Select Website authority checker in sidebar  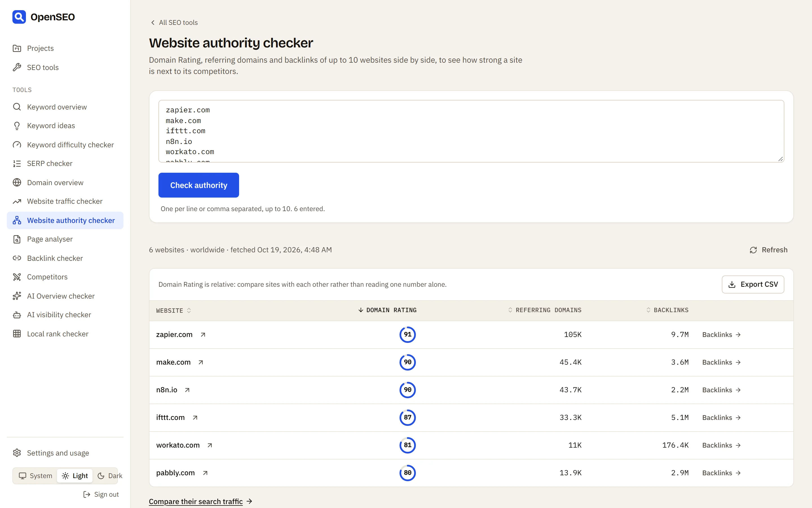point(65,220)
